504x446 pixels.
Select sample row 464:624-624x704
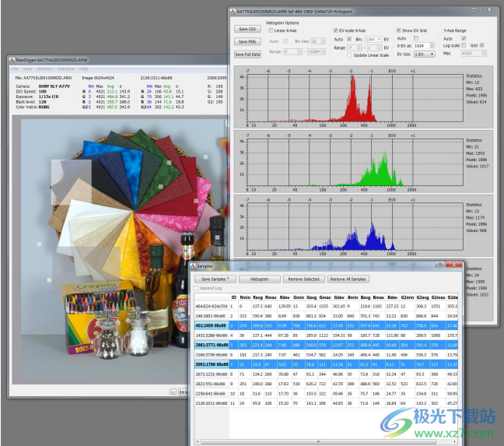[326, 307]
